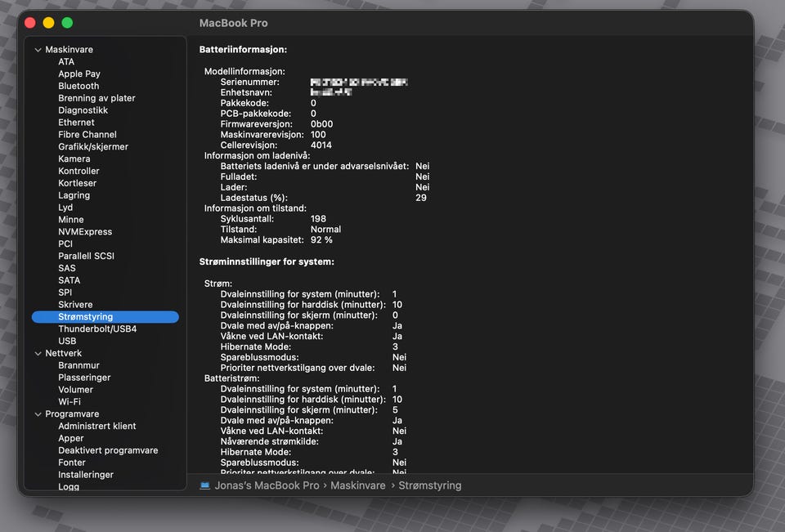
Task: Click Informasjon om tilstand label
Action: (255, 208)
